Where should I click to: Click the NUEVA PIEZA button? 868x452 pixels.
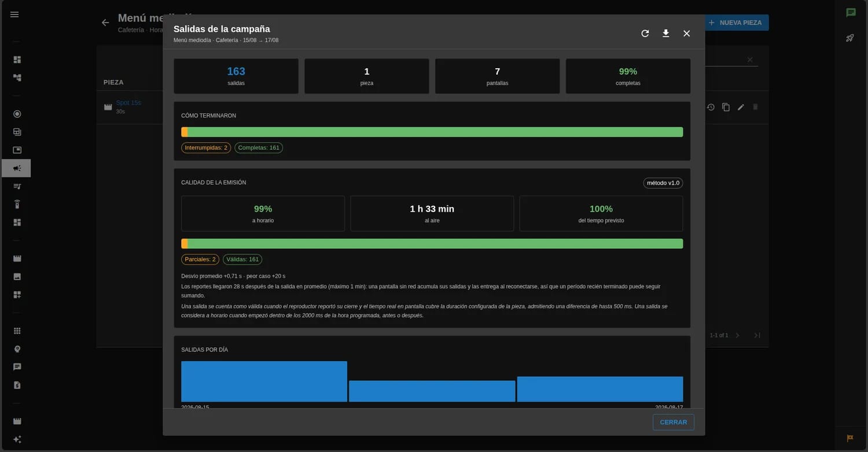[x=735, y=23]
